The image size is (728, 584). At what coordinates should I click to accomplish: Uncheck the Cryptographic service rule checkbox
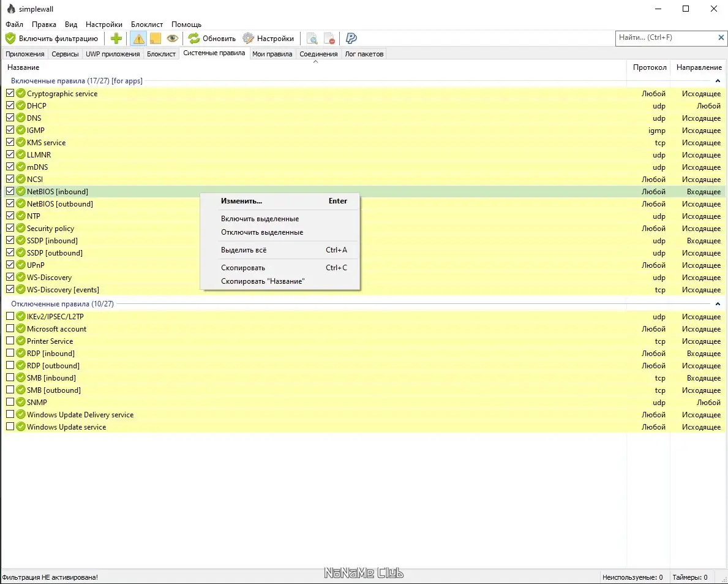[x=10, y=93]
